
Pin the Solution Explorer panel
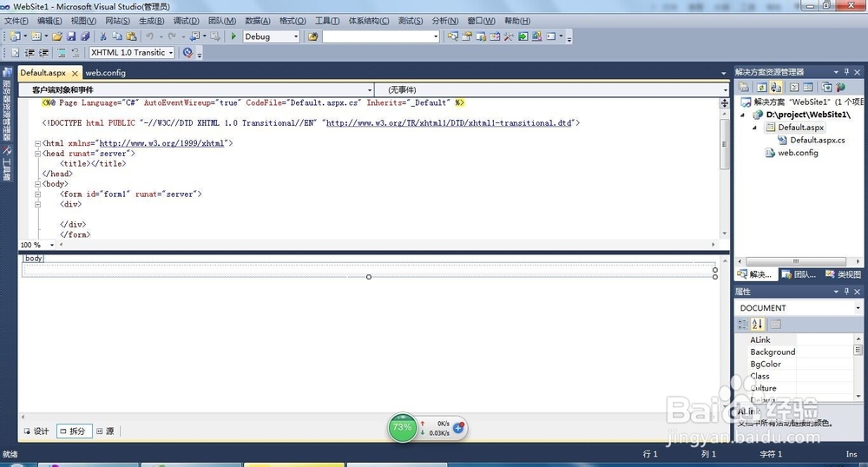coord(846,72)
